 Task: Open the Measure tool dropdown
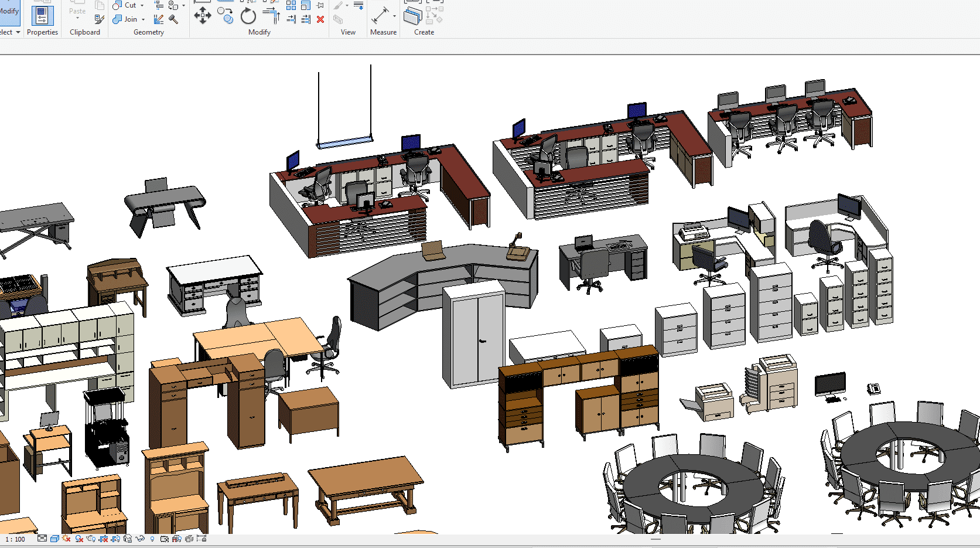(394, 16)
